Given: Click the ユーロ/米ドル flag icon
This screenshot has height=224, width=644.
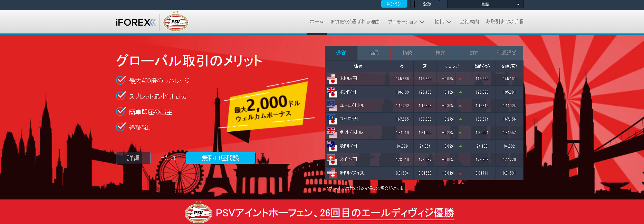Looking at the screenshot, I should pyautogui.click(x=331, y=106).
